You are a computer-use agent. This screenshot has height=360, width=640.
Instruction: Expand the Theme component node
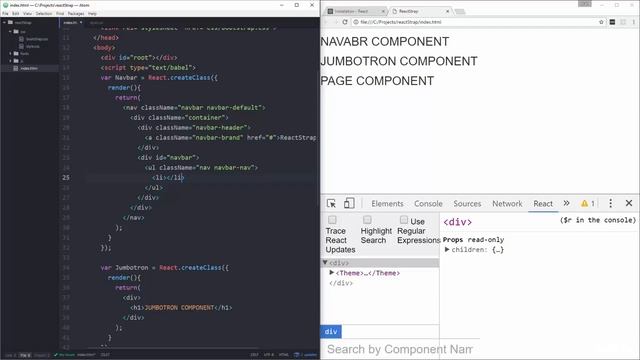point(332,272)
